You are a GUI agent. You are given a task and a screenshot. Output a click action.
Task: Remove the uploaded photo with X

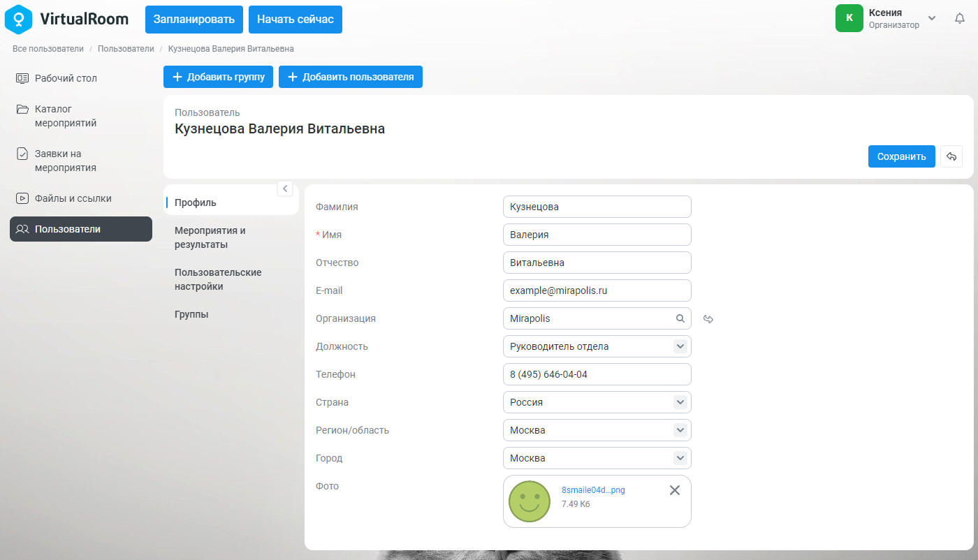(675, 490)
